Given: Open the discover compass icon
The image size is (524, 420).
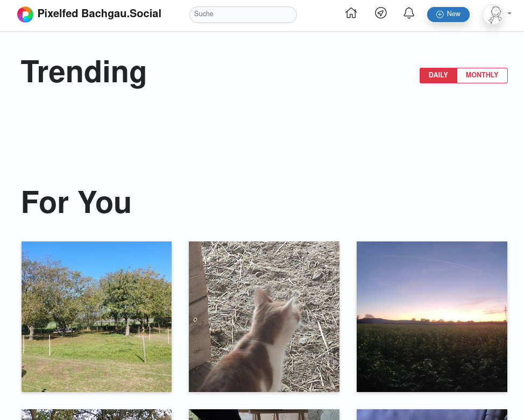Looking at the screenshot, I should point(381,13).
